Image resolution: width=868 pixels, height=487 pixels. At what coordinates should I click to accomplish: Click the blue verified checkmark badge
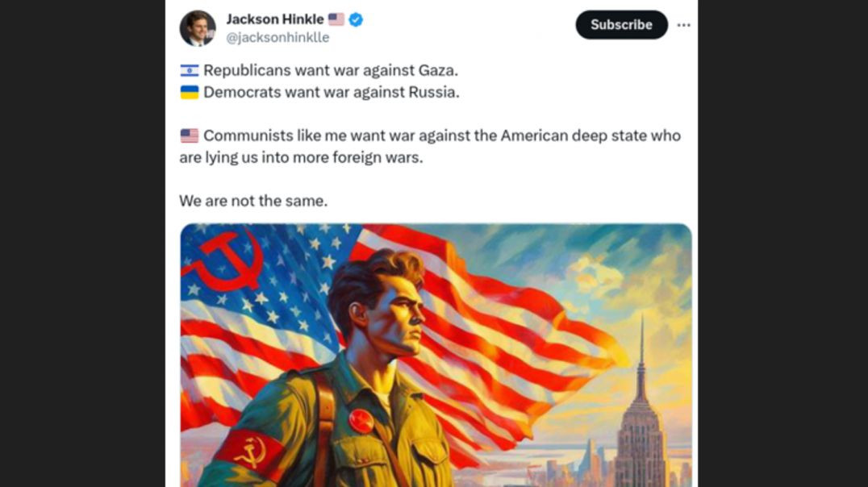click(356, 20)
